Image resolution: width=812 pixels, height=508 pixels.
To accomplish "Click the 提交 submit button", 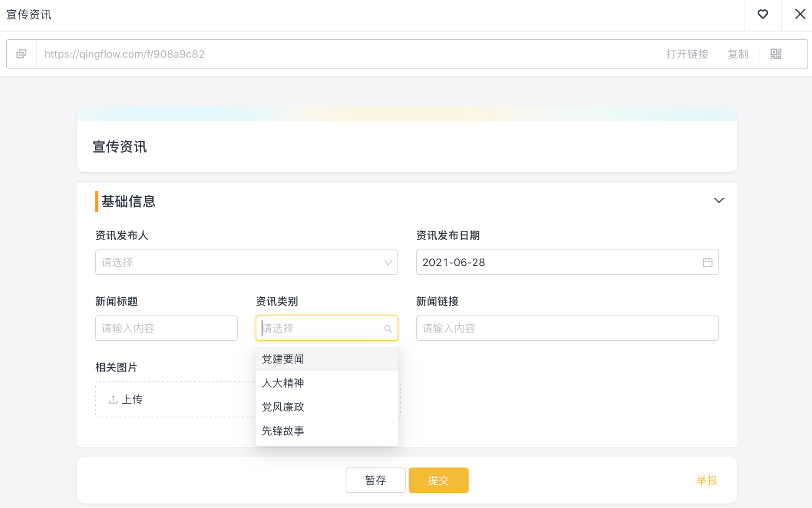I will (x=438, y=480).
